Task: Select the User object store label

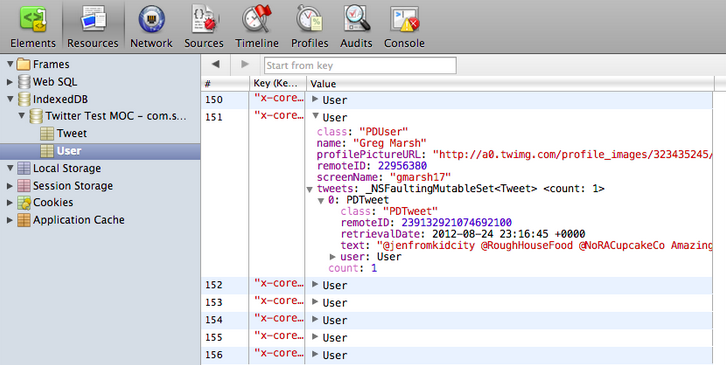Action: (69, 151)
